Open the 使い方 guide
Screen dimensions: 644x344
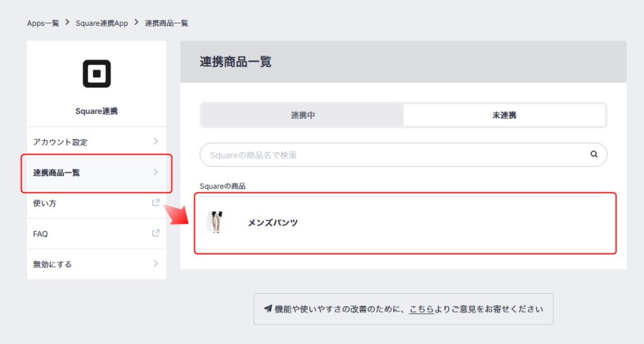(x=96, y=203)
